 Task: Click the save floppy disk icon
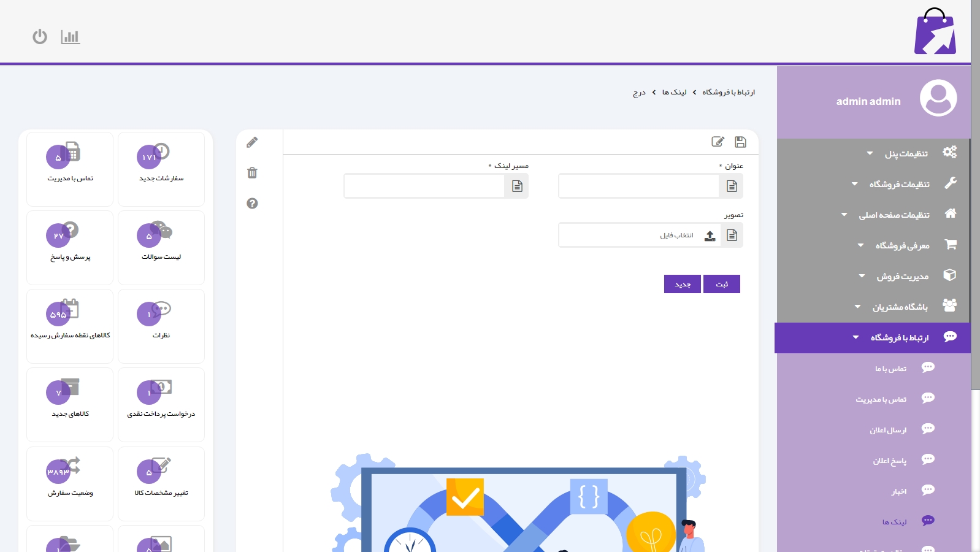(740, 142)
